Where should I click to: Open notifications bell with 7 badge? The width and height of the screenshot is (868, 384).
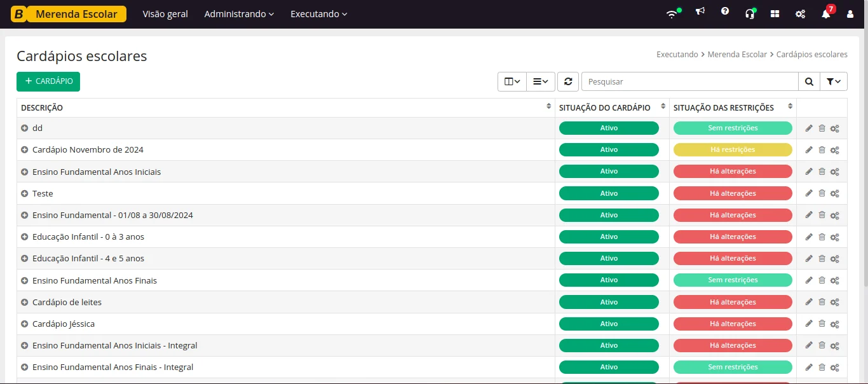826,13
